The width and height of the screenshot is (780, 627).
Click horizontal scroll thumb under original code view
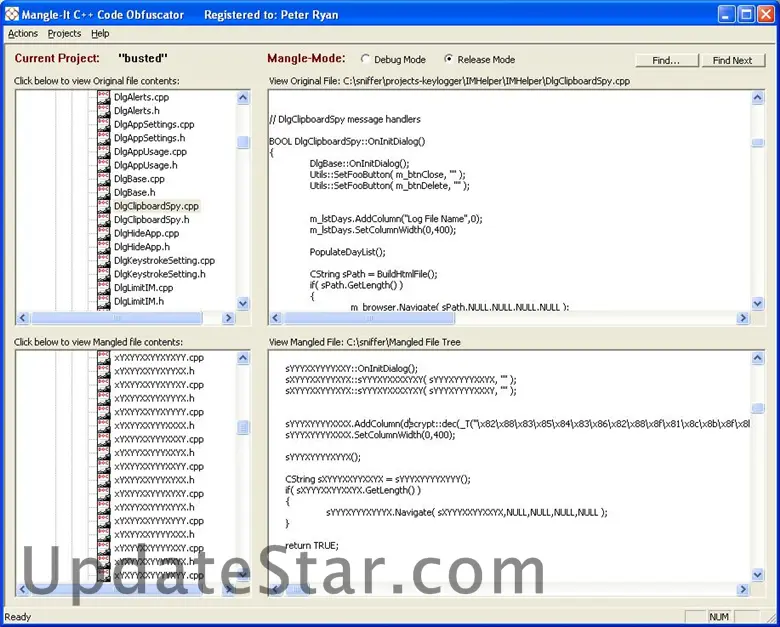369,317
